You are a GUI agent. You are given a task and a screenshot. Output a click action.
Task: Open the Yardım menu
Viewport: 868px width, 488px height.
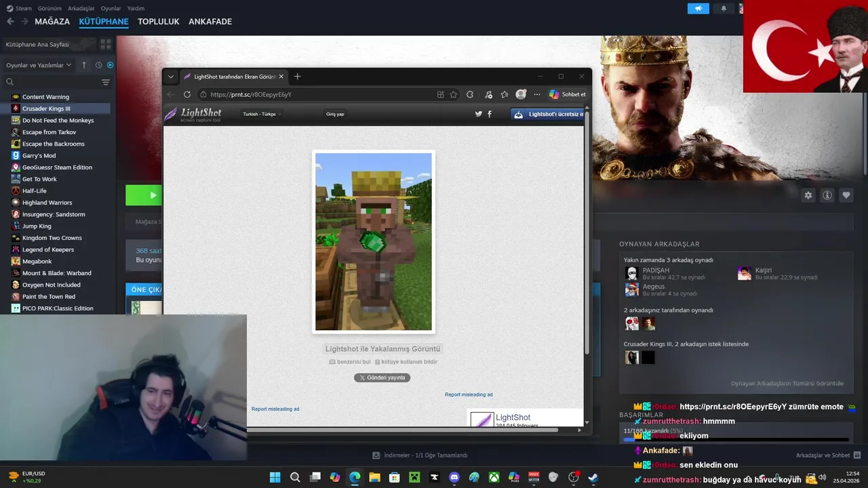[136, 8]
